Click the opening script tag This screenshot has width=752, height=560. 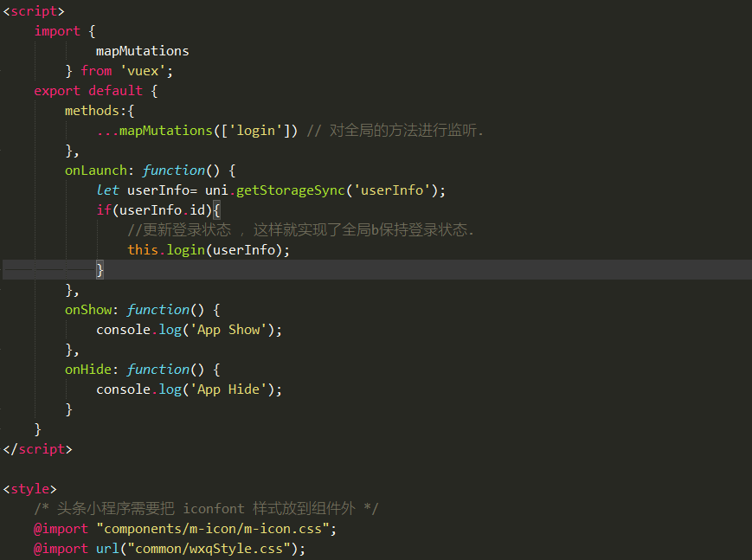coord(34,11)
